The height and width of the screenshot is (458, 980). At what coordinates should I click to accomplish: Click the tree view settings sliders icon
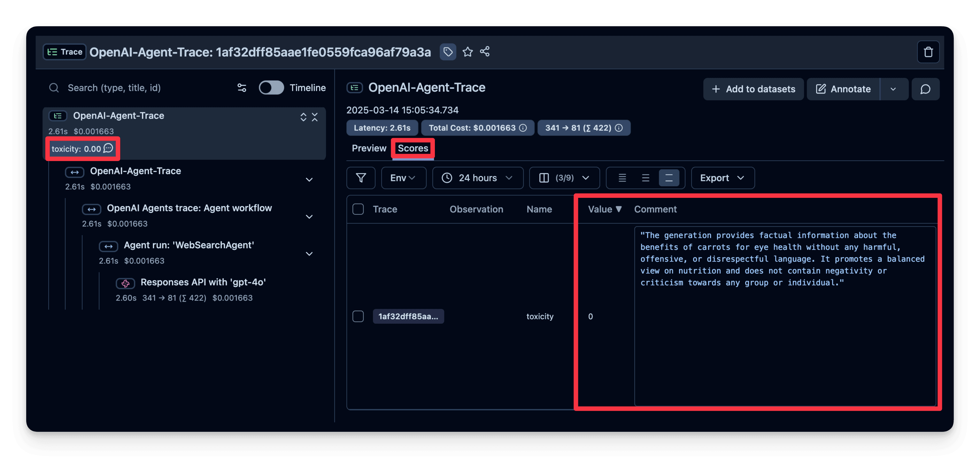pyautogui.click(x=242, y=88)
